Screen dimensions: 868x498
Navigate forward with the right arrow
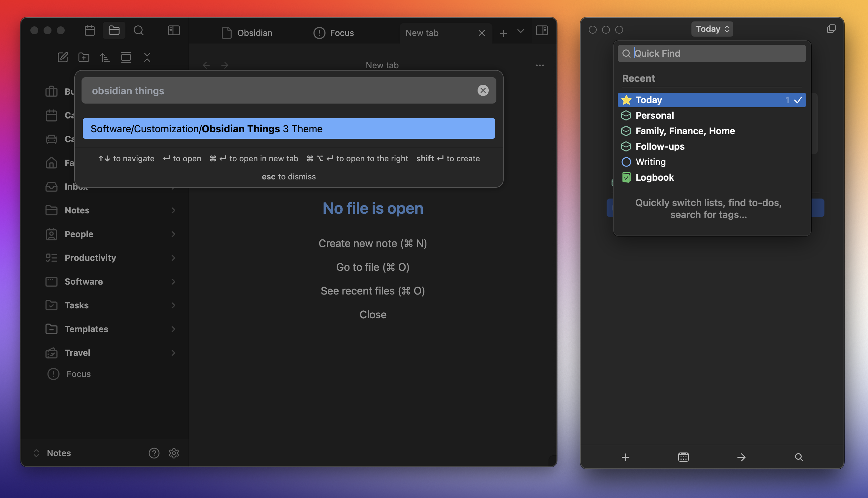pyautogui.click(x=224, y=65)
